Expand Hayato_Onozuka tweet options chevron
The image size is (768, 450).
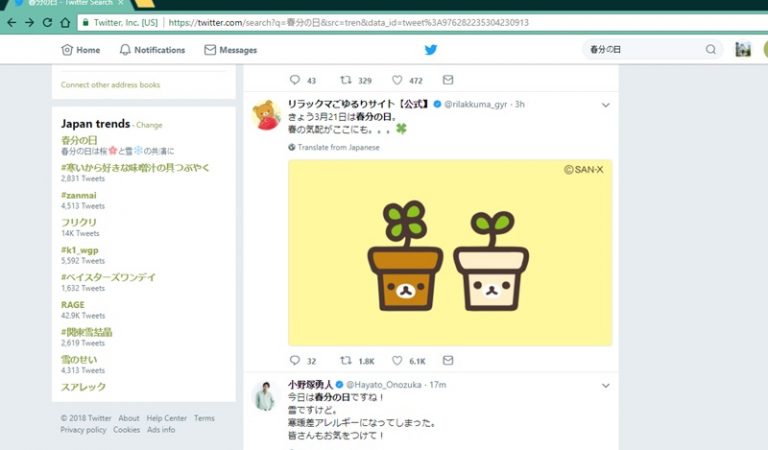tap(606, 385)
